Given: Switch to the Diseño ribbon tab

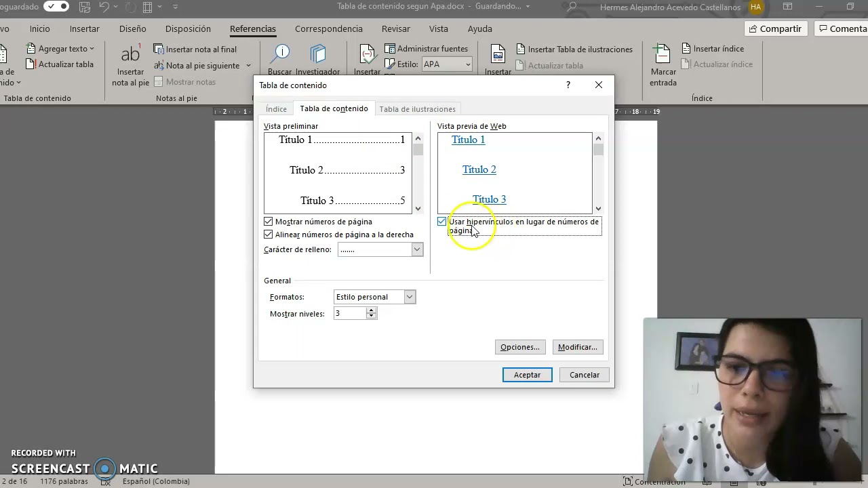Looking at the screenshot, I should [x=132, y=28].
